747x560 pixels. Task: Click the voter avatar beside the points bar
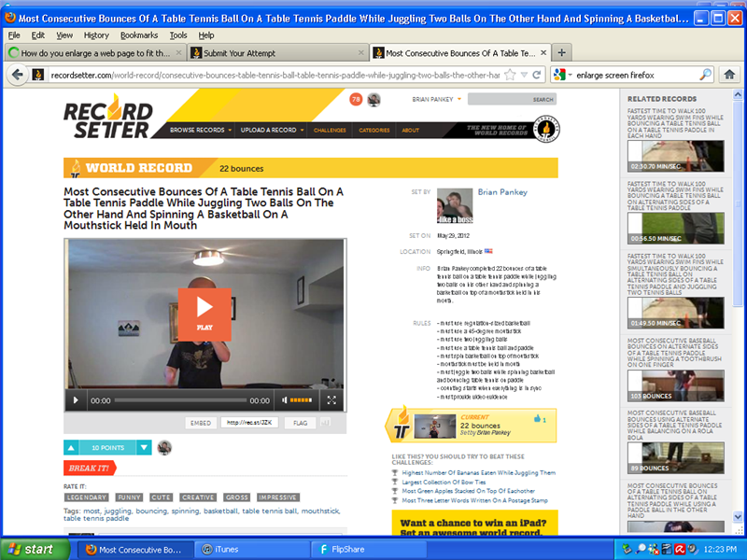164,448
